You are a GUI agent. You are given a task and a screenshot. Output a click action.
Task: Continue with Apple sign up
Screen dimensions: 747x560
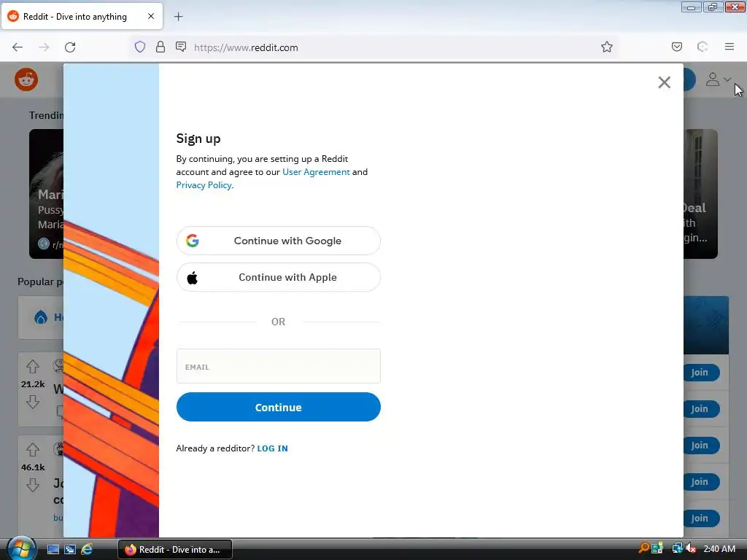pyautogui.click(x=278, y=277)
